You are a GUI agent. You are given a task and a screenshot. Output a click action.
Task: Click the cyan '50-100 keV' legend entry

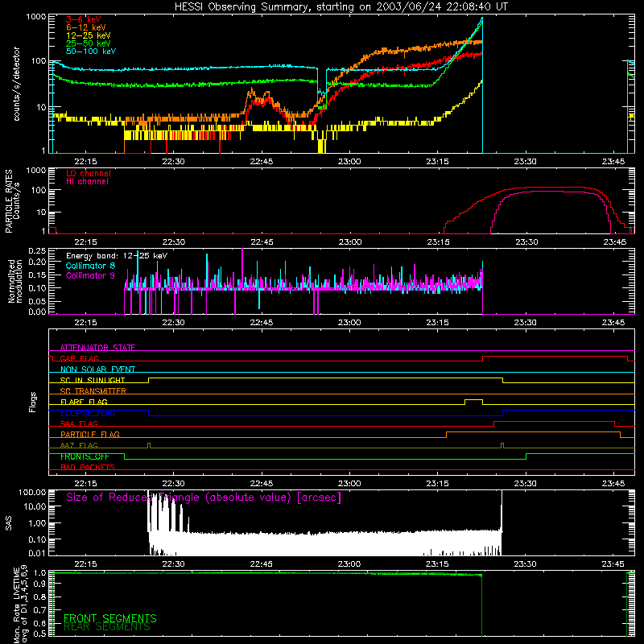tap(91, 52)
